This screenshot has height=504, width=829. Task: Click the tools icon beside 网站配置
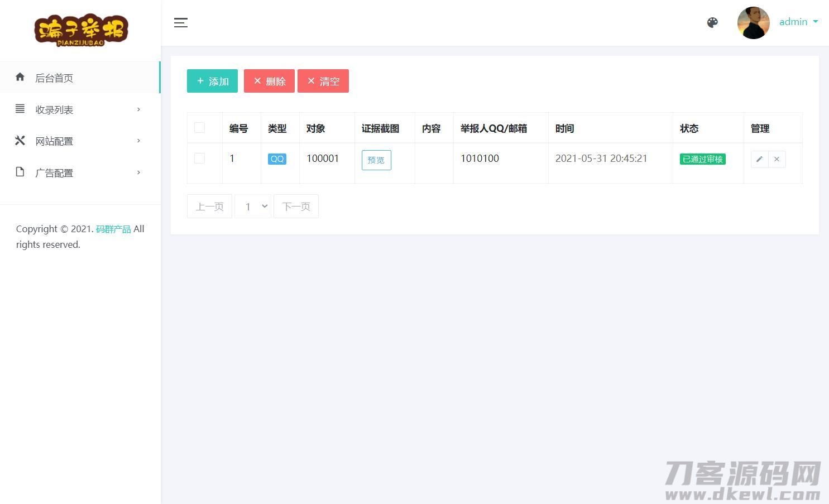pos(20,141)
